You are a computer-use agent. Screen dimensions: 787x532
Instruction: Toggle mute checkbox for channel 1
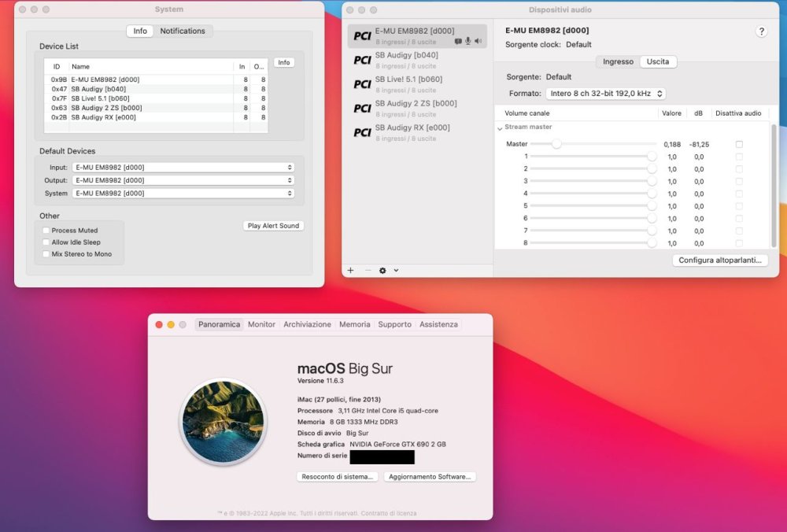(x=739, y=157)
